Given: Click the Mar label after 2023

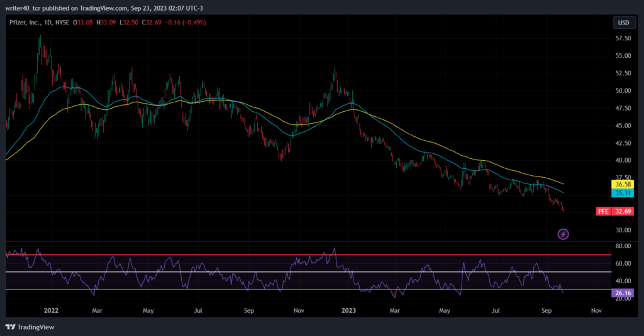Looking at the screenshot, I should tap(394, 310).
